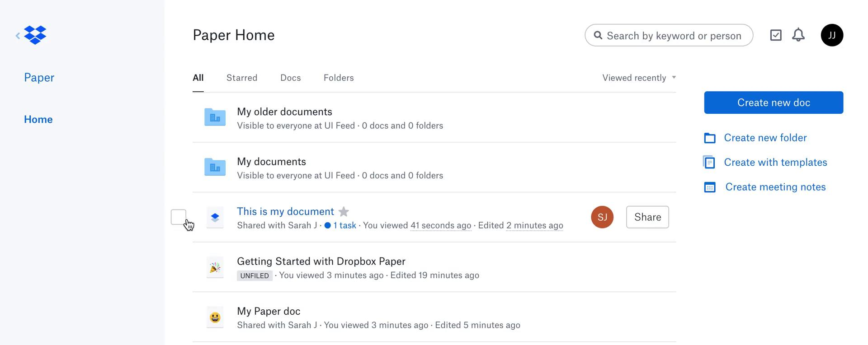Focus the Search by keyword or person field

pos(669,35)
